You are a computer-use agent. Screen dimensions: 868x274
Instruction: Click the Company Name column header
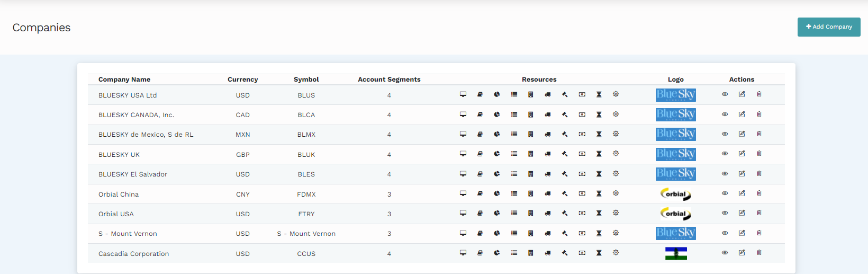[124, 79]
